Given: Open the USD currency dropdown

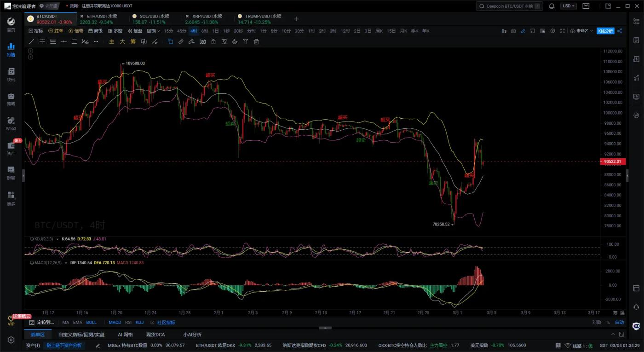Looking at the screenshot, I should 568,6.
